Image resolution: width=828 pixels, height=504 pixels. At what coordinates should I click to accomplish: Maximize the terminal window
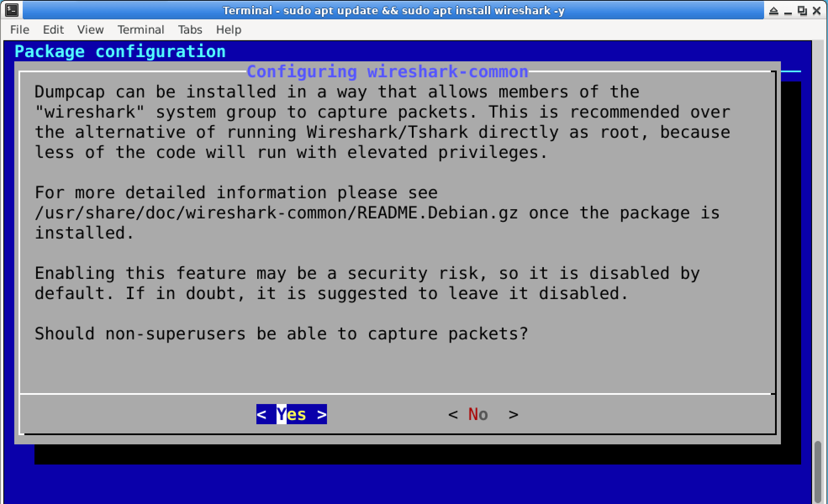(x=802, y=10)
